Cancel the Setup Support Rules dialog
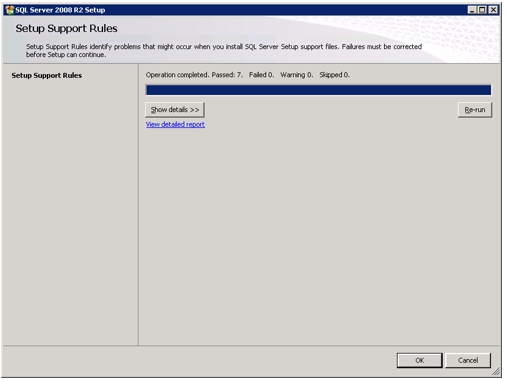The image size is (507, 379). (468, 360)
